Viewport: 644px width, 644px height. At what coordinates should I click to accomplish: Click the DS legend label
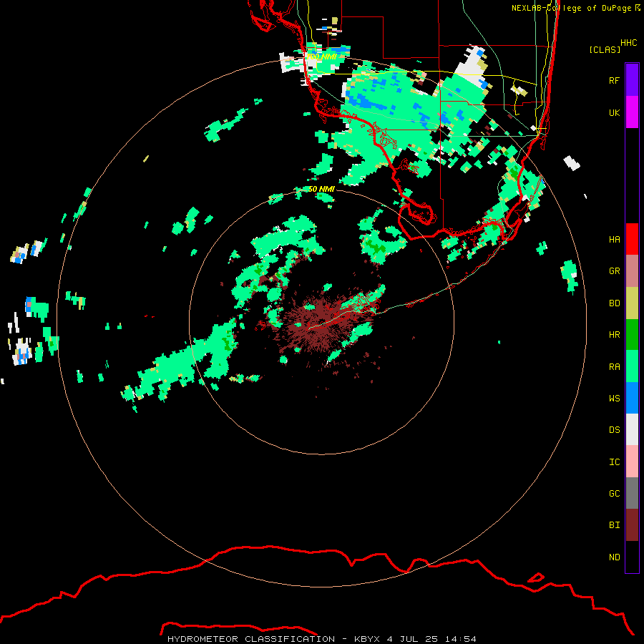[614, 430]
